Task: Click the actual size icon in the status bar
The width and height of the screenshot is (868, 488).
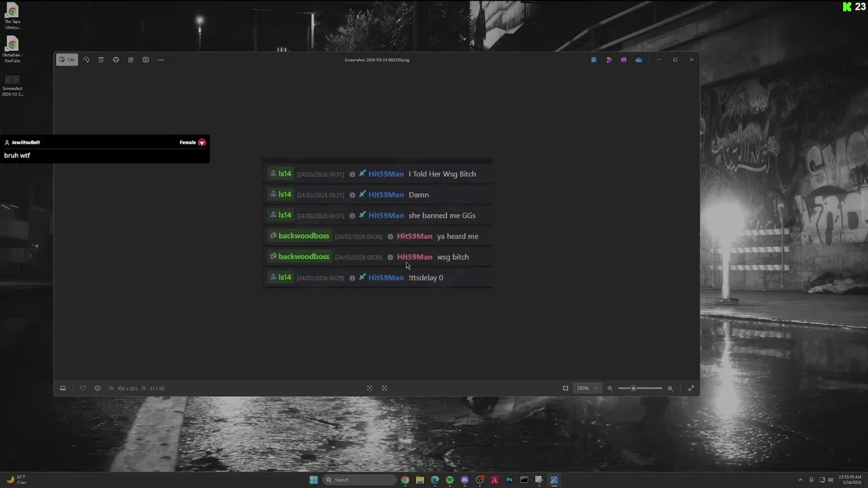Action: tap(384, 388)
